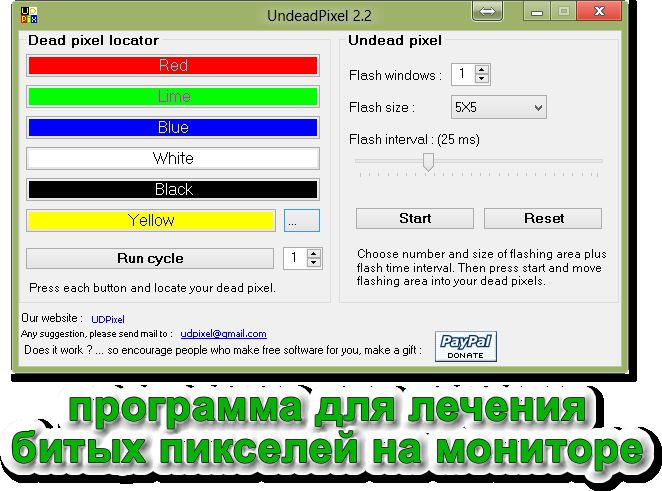Start the undead pixel flashing

coord(415,218)
